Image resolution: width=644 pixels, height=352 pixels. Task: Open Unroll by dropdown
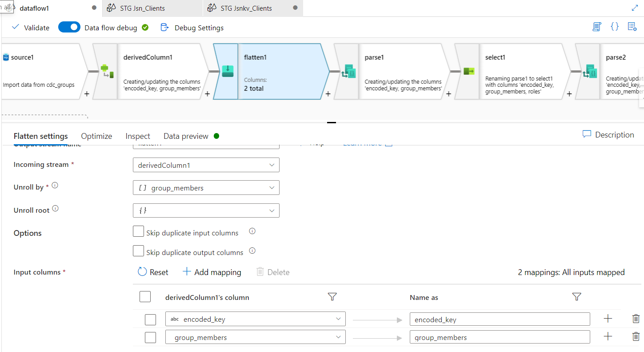pyautogui.click(x=206, y=188)
